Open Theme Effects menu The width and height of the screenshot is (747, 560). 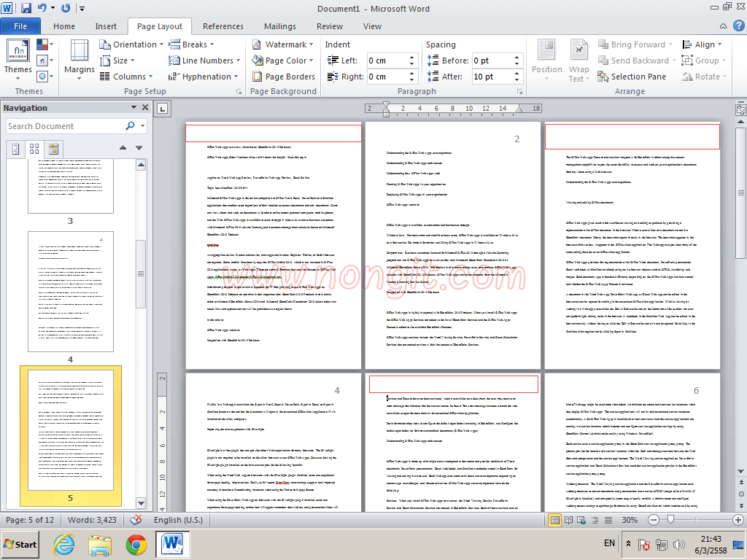[x=44, y=76]
